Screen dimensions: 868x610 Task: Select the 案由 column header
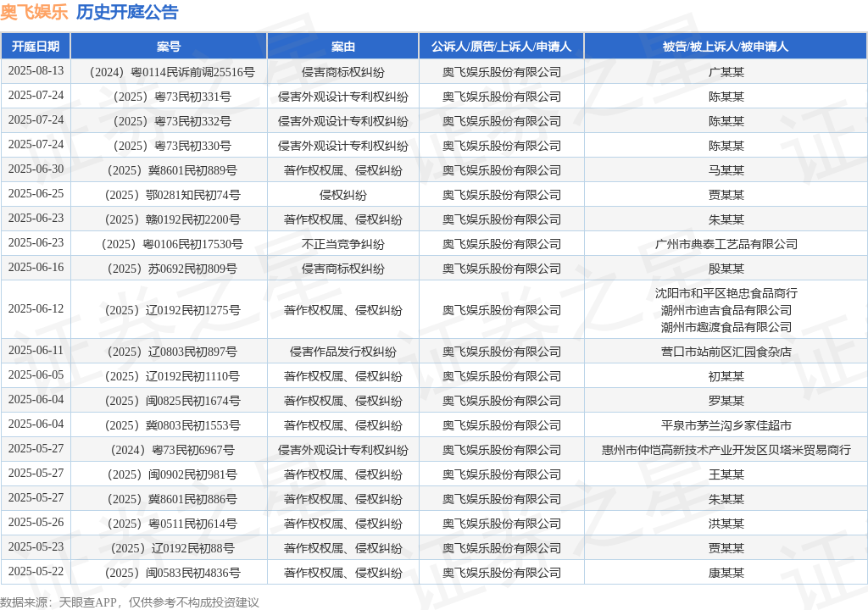tap(342, 47)
